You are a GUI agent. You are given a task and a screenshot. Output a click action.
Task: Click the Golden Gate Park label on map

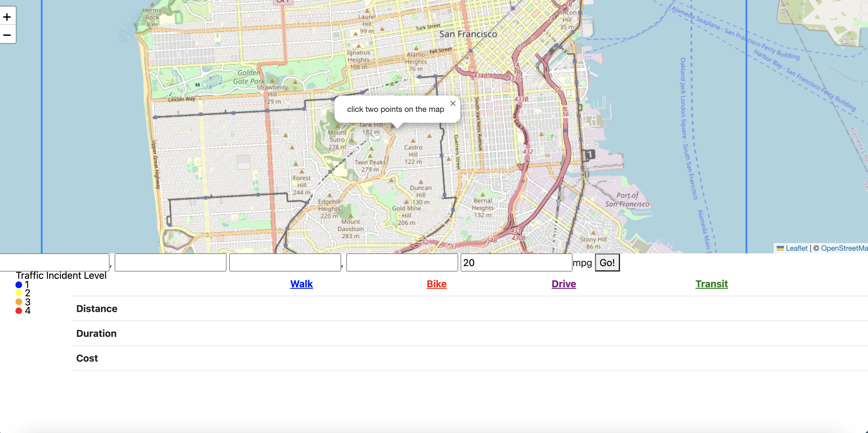click(x=249, y=77)
